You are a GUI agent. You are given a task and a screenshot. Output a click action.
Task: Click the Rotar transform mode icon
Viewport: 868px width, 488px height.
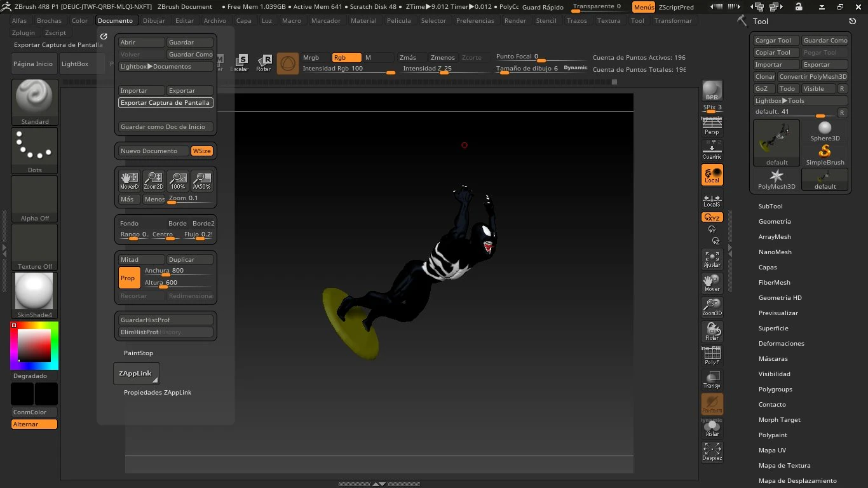click(x=263, y=64)
